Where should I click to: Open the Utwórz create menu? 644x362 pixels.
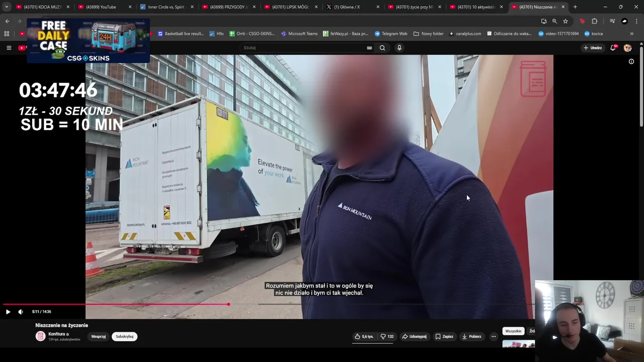click(x=593, y=48)
